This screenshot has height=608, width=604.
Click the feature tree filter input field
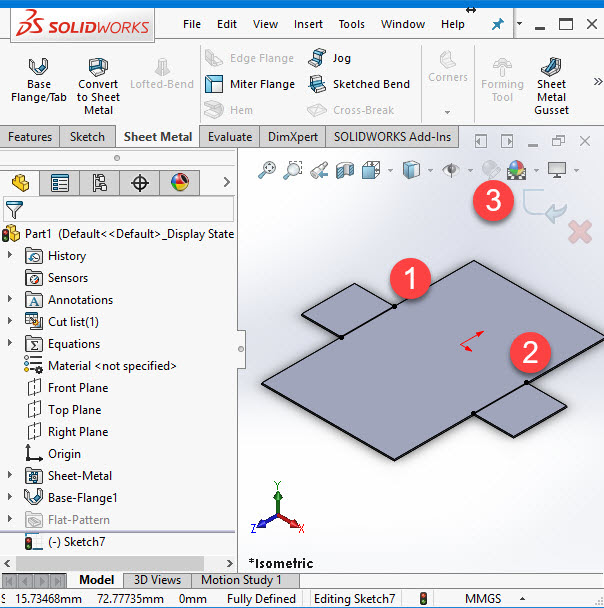[x=118, y=209]
